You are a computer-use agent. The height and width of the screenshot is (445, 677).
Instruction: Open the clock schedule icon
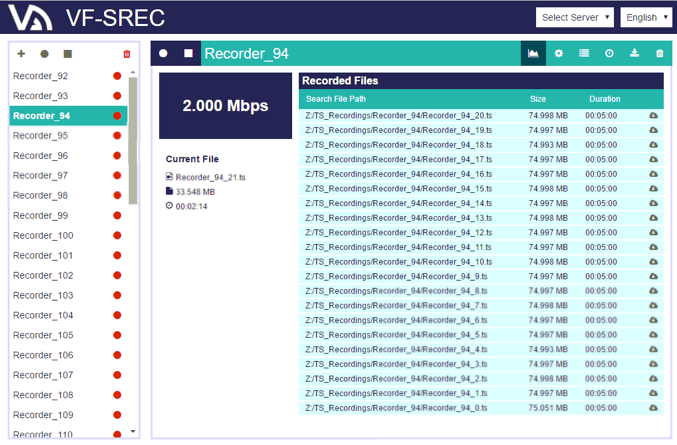pyautogui.click(x=609, y=53)
